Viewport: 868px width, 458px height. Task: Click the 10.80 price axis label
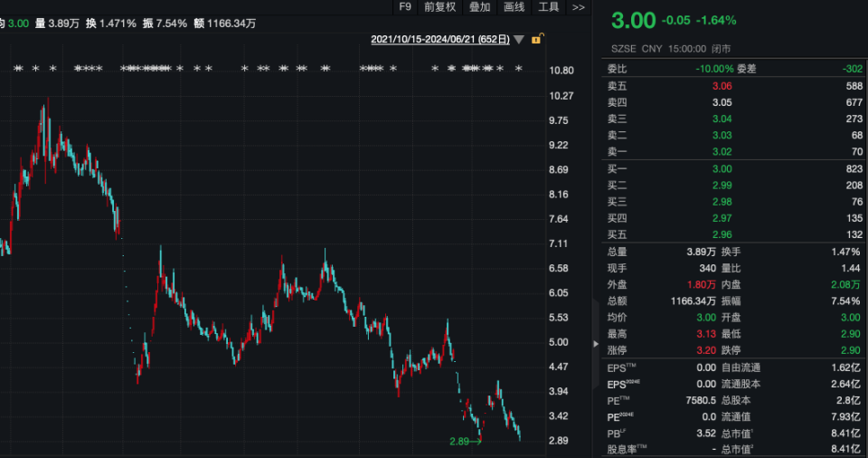562,71
